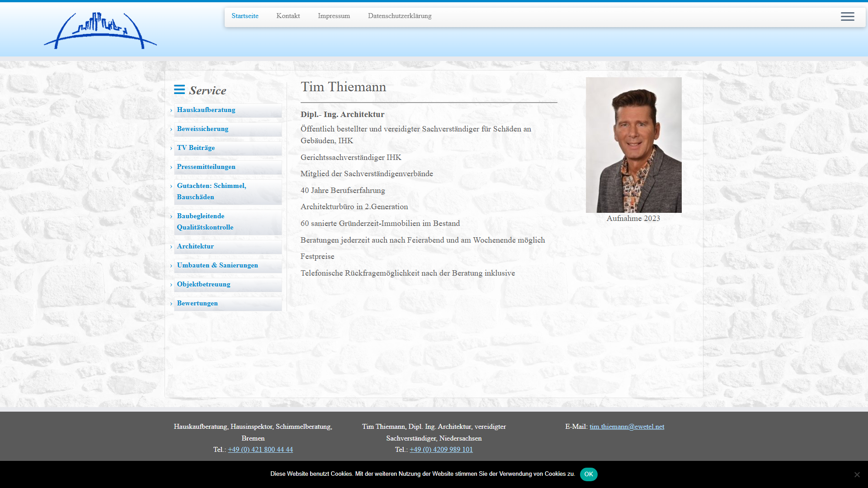868x488 pixels.
Task: Click the Mitglied der Sachverständigenverbände line
Action: (x=367, y=174)
